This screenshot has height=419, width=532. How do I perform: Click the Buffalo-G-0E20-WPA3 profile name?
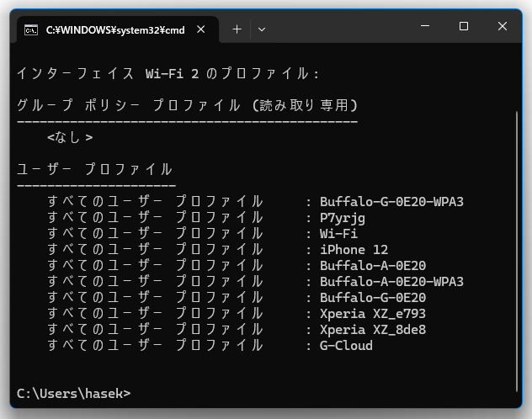coord(391,202)
